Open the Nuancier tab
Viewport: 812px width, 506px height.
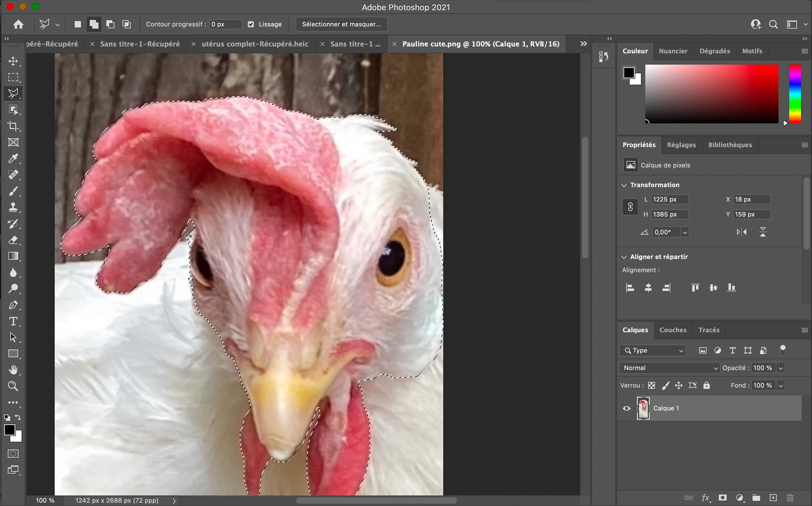(673, 51)
